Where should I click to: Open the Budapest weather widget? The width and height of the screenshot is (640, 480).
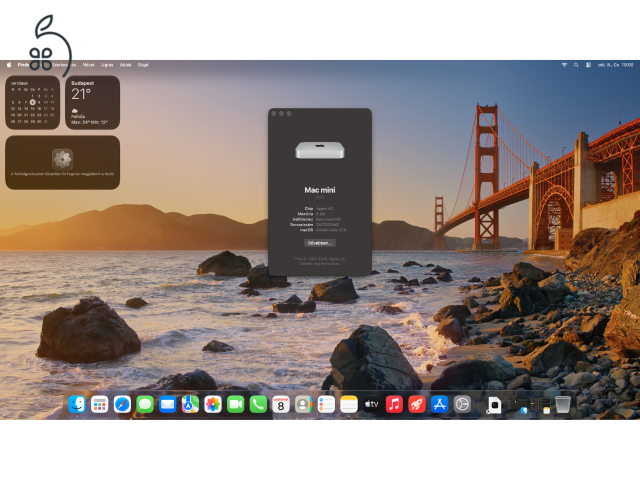(x=93, y=102)
